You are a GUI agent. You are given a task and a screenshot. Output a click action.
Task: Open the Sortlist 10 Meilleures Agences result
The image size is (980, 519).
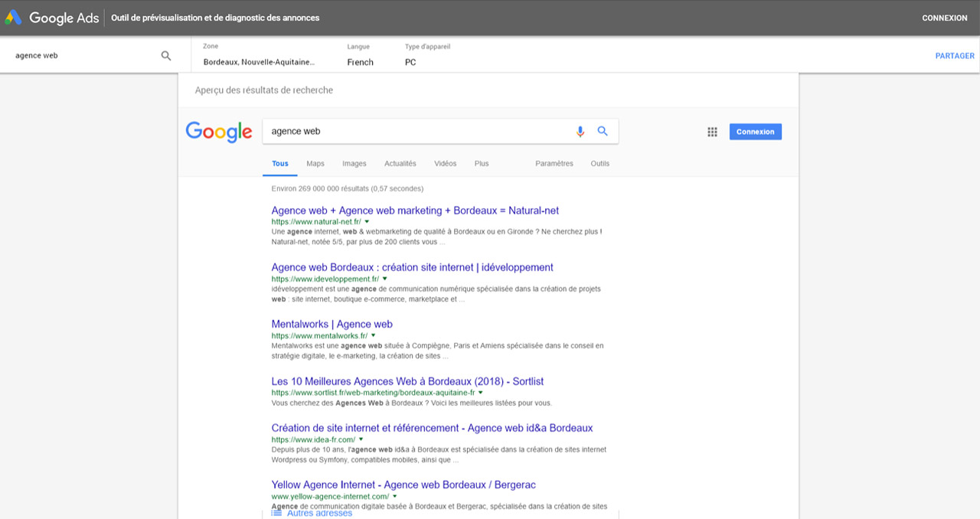(408, 381)
